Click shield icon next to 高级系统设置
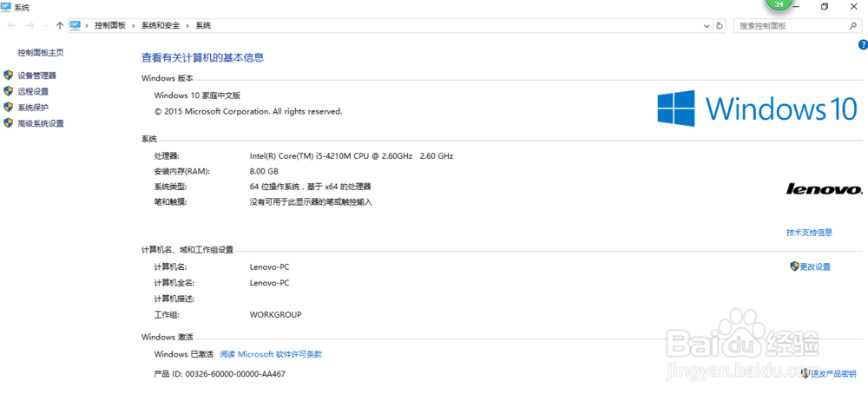Viewport: 868px width, 401px height. [x=8, y=123]
